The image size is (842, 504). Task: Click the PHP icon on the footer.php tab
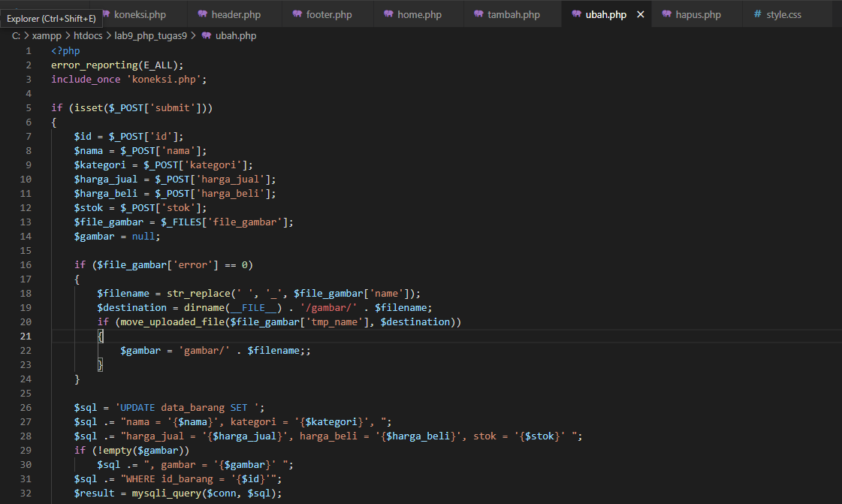pos(297,13)
